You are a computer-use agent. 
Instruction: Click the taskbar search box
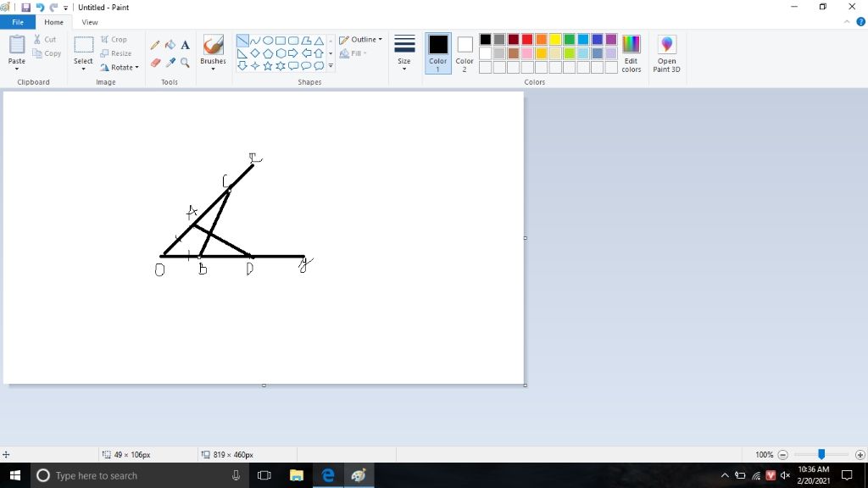pos(140,475)
